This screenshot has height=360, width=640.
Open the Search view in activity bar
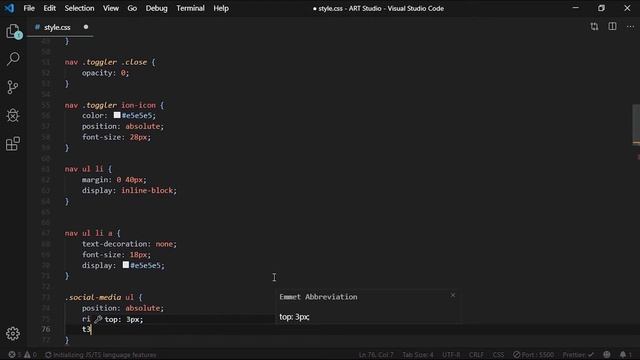[x=13, y=59]
